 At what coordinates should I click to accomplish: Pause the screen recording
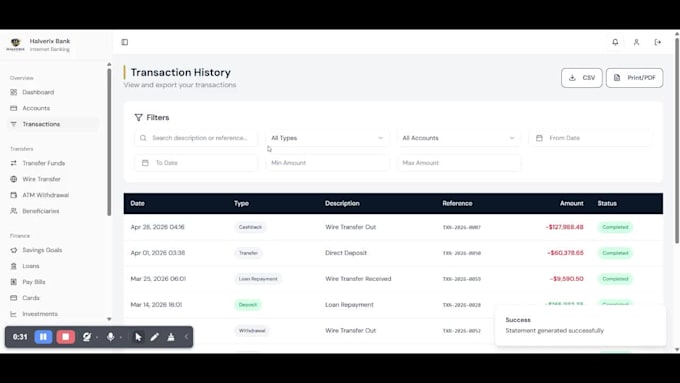[x=43, y=337]
